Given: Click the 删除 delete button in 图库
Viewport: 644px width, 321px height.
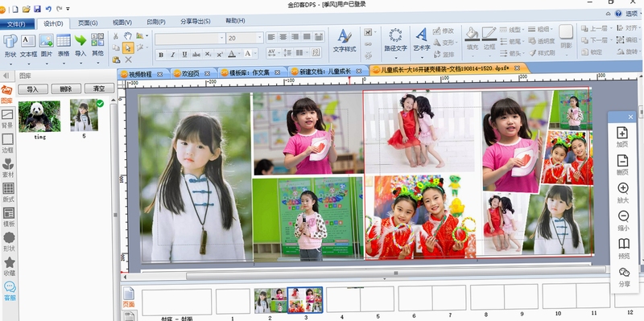Looking at the screenshot, I should point(66,88).
